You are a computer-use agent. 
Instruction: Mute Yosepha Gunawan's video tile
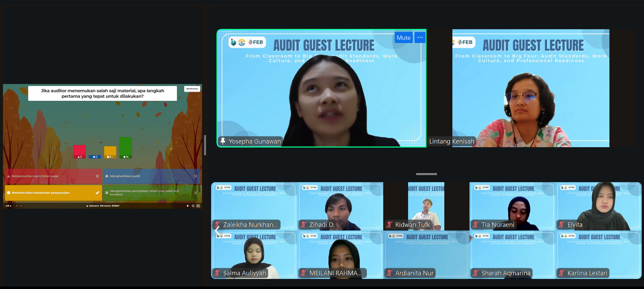(x=403, y=38)
